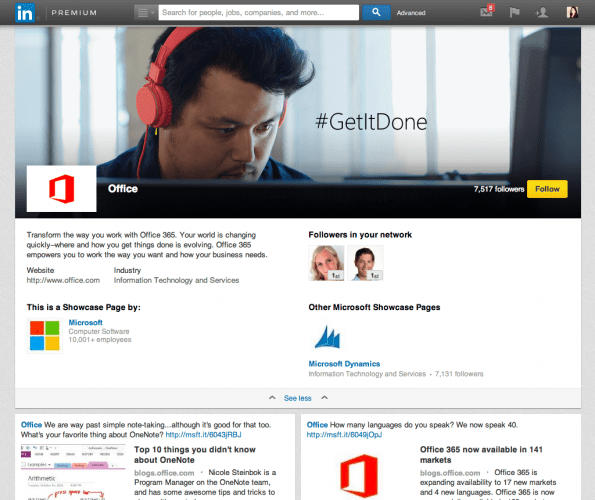The image size is (595, 500).
Task: Click 'Information Technology and Services' industry value
Action: tap(176, 280)
